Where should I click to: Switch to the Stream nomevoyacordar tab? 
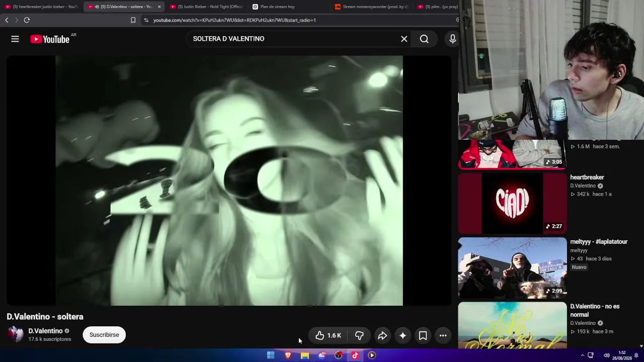coord(371,7)
